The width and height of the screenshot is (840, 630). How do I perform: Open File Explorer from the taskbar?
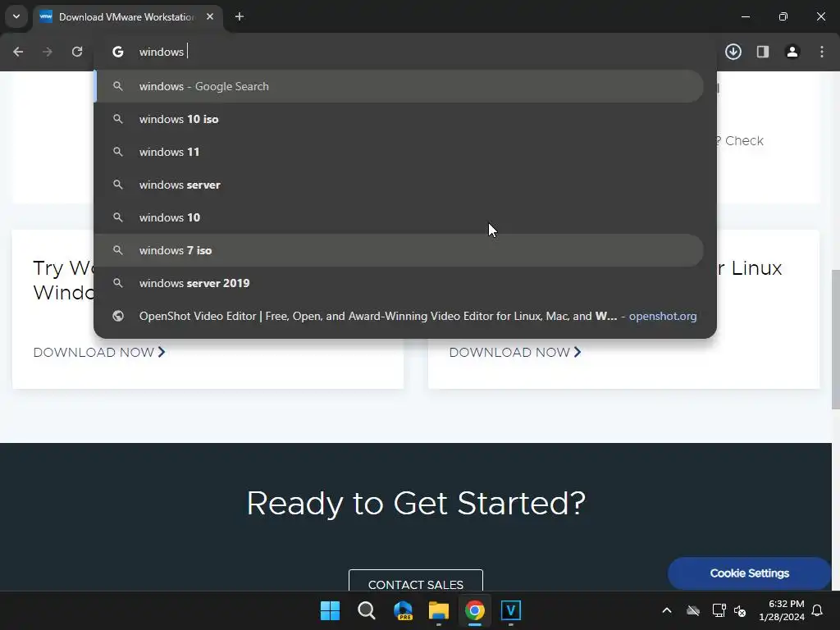439,610
